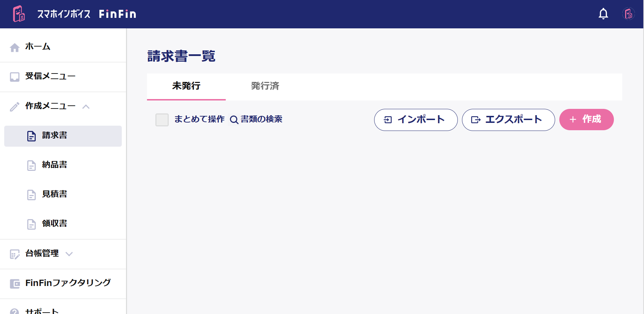This screenshot has width=644, height=314.
Task: Switch to the 発行済 tab
Action: [x=265, y=86]
